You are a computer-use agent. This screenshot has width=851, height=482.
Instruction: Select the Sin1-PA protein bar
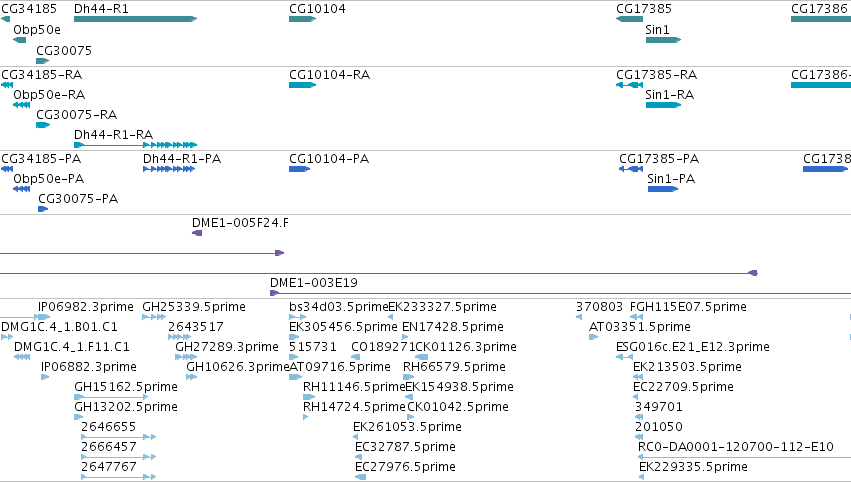pos(663,189)
